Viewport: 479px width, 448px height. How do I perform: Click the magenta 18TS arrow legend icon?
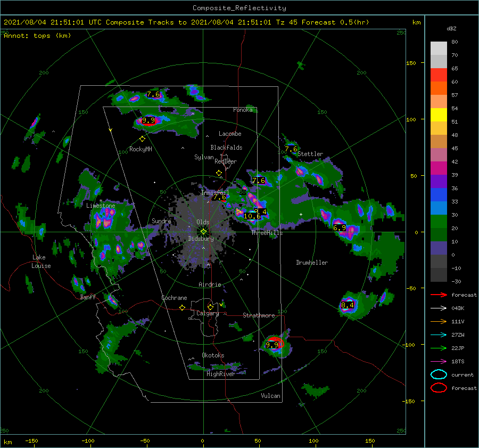tap(439, 362)
